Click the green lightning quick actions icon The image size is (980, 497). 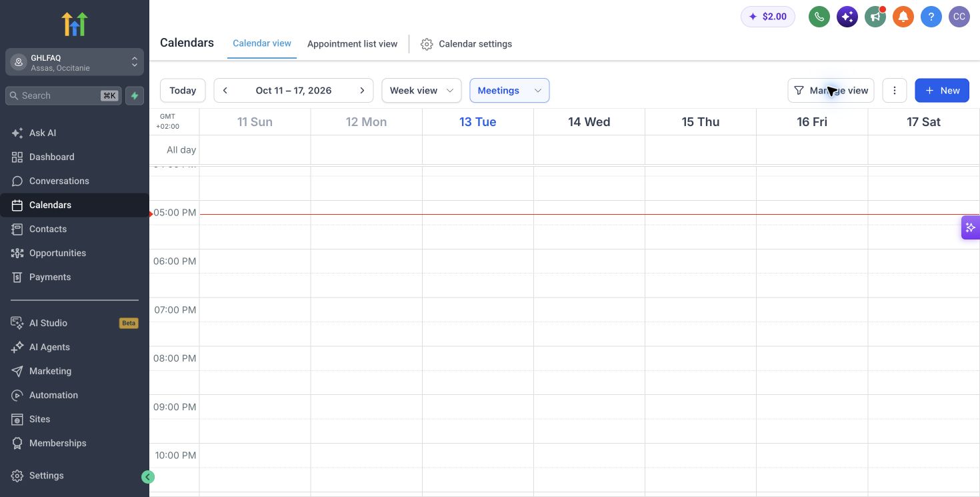[135, 95]
